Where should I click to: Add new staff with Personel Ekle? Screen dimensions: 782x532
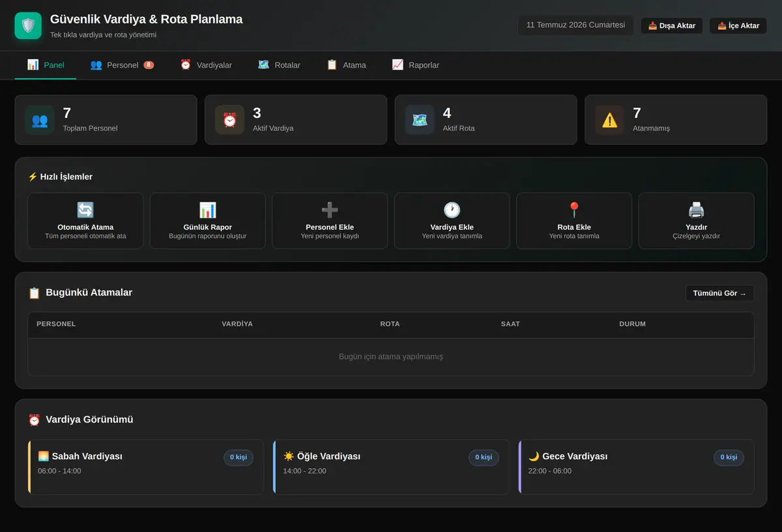tap(330, 221)
